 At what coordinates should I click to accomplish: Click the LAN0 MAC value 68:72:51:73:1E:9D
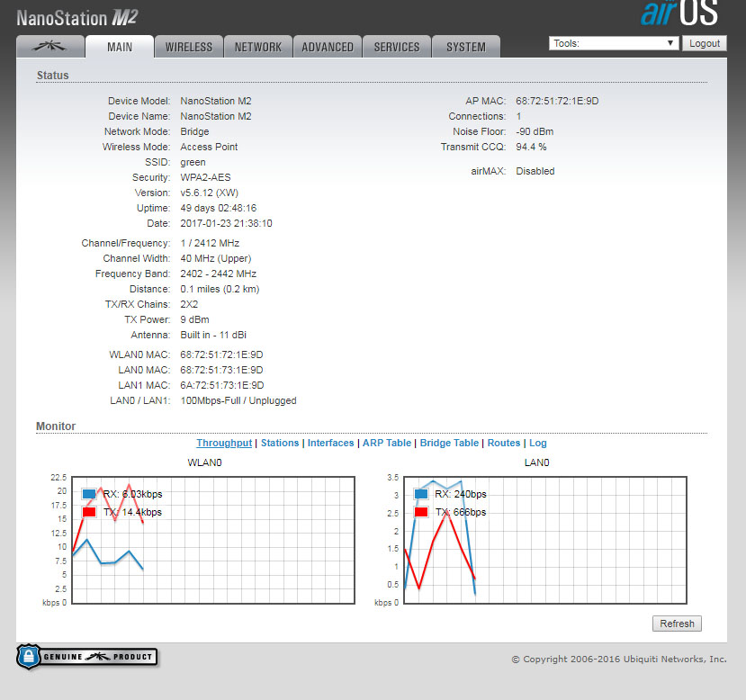pos(221,370)
